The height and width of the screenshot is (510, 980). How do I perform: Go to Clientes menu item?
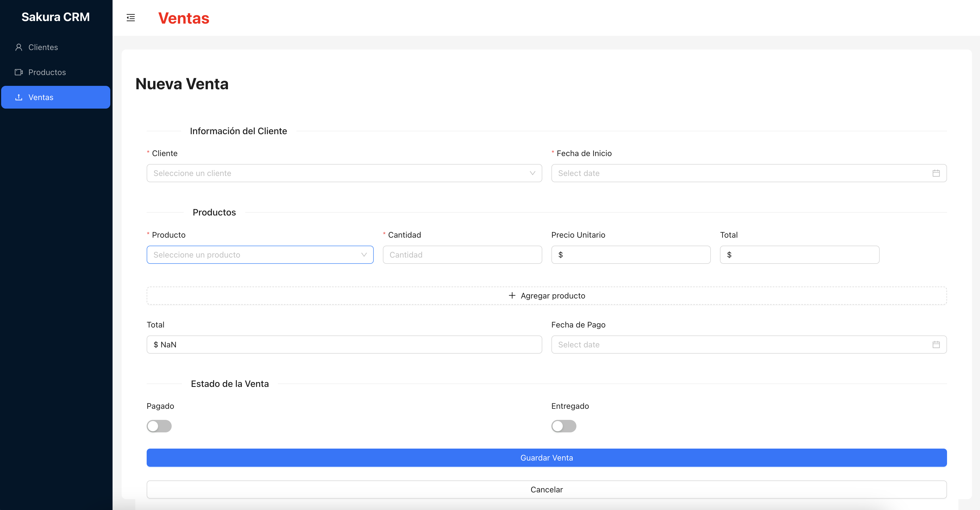[x=43, y=47]
